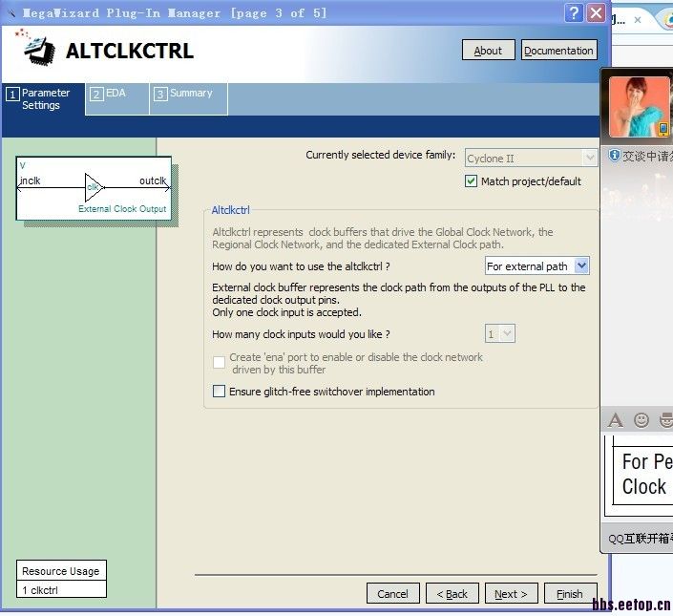673x616 pixels.
Task: Click the outclk port label in diagram
Action: 153,181
